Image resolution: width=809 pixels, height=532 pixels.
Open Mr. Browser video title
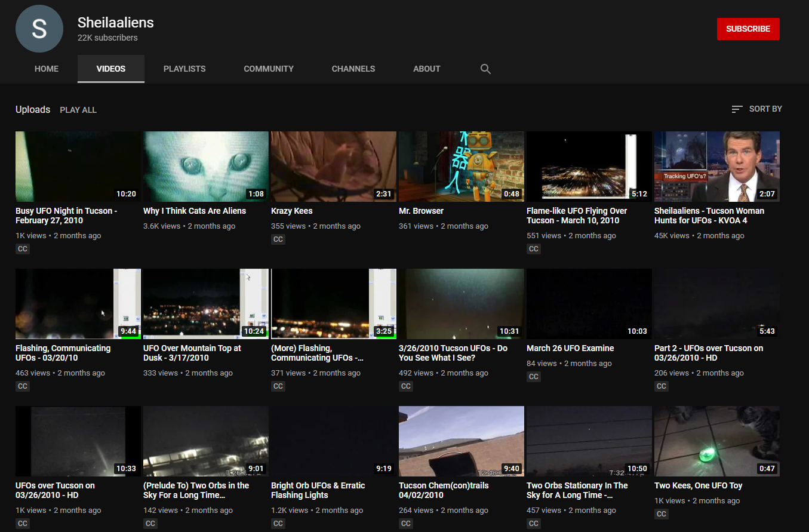click(x=422, y=211)
